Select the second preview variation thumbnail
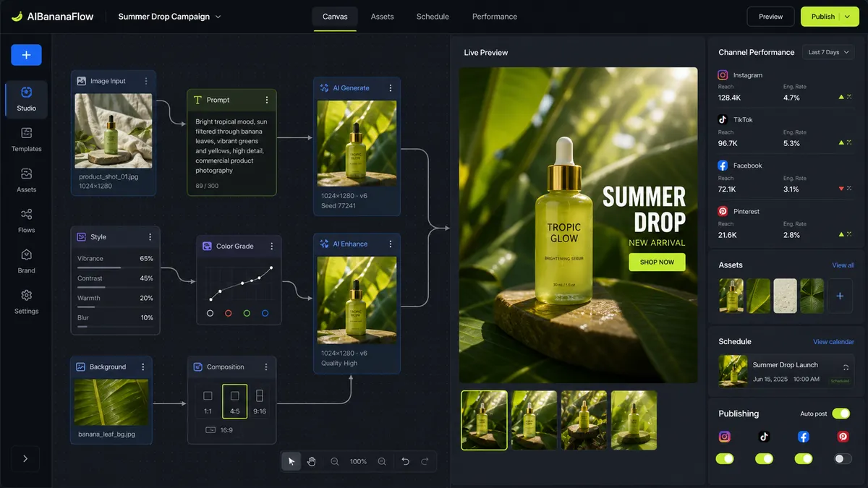The width and height of the screenshot is (868, 488). click(x=535, y=420)
